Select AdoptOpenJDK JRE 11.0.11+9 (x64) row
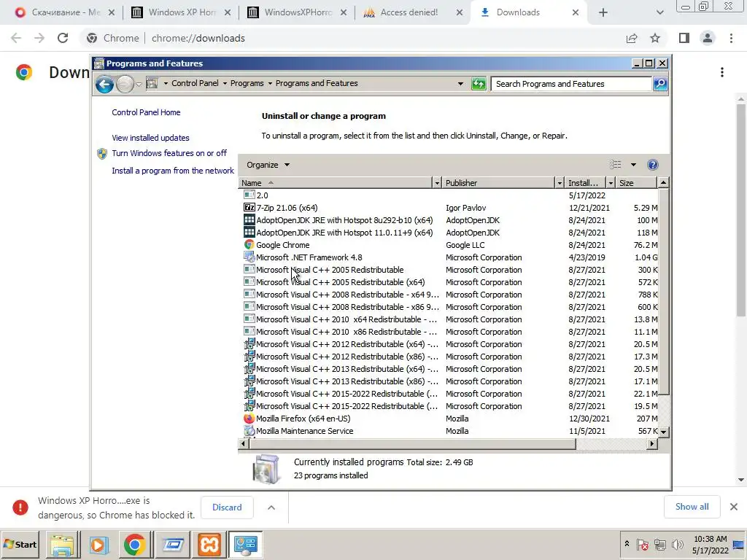Image resolution: width=747 pixels, height=560 pixels. 448,233
